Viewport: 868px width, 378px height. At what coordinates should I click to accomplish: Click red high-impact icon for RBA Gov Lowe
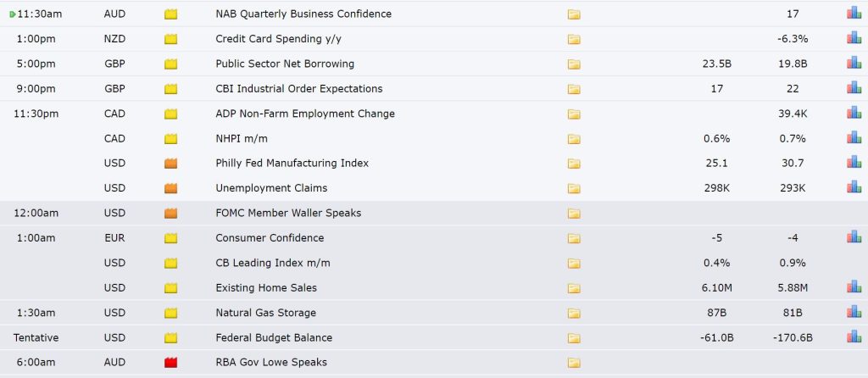pyautogui.click(x=170, y=363)
